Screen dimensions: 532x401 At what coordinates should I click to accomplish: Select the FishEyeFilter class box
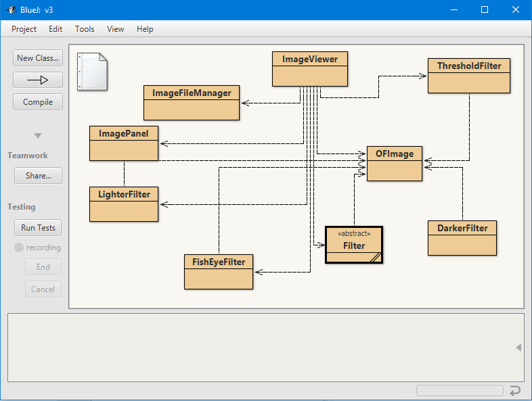(219, 272)
